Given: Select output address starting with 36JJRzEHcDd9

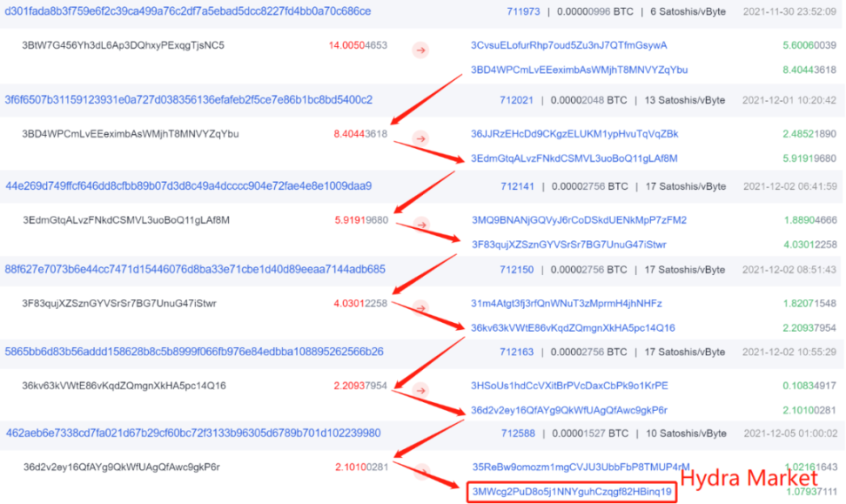Looking at the screenshot, I should click(x=574, y=133).
